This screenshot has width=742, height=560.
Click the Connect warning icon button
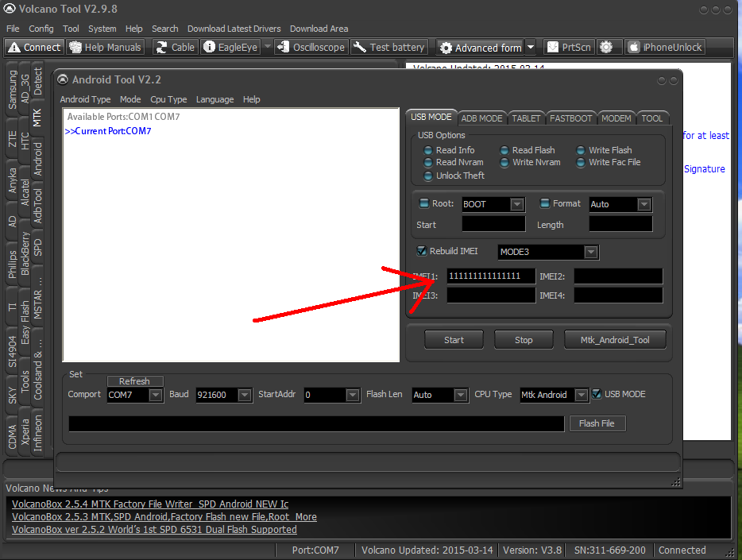(x=34, y=48)
